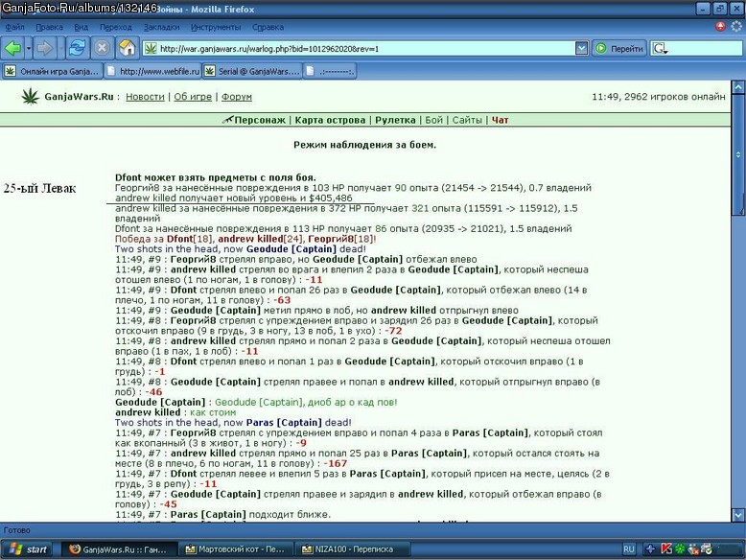Go to the Home page icon
Viewport: 746px width, 560px height.
tap(127, 48)
